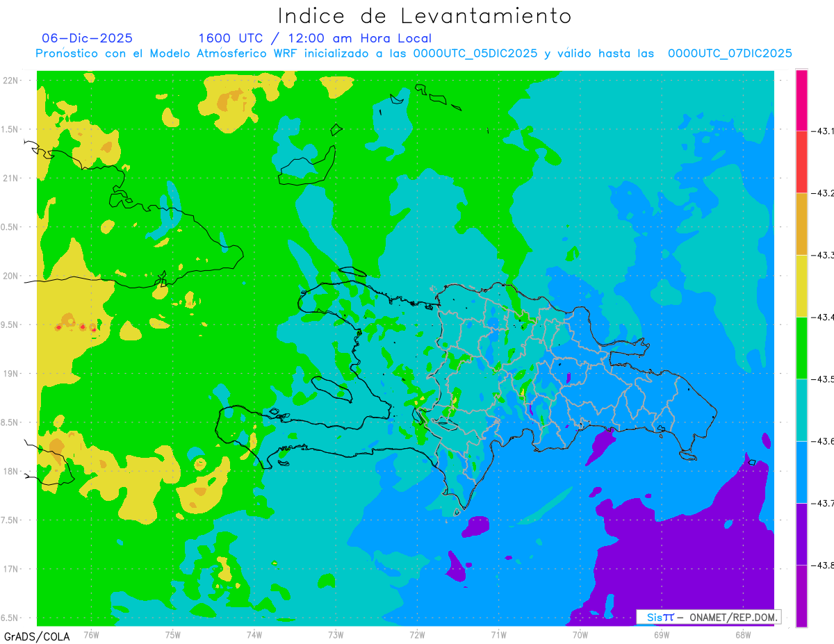Click the "-43.2" color scale value

click(823, 193)
